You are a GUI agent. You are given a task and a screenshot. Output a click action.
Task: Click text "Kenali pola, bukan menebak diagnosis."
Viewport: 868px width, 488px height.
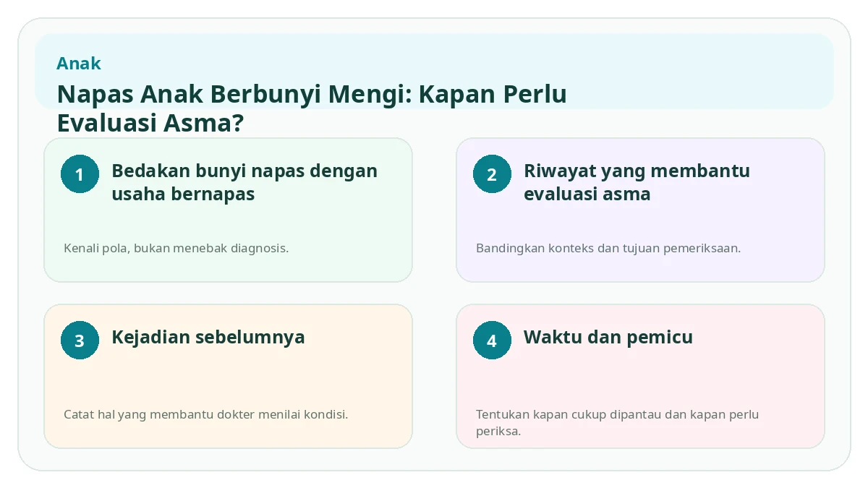176,248
